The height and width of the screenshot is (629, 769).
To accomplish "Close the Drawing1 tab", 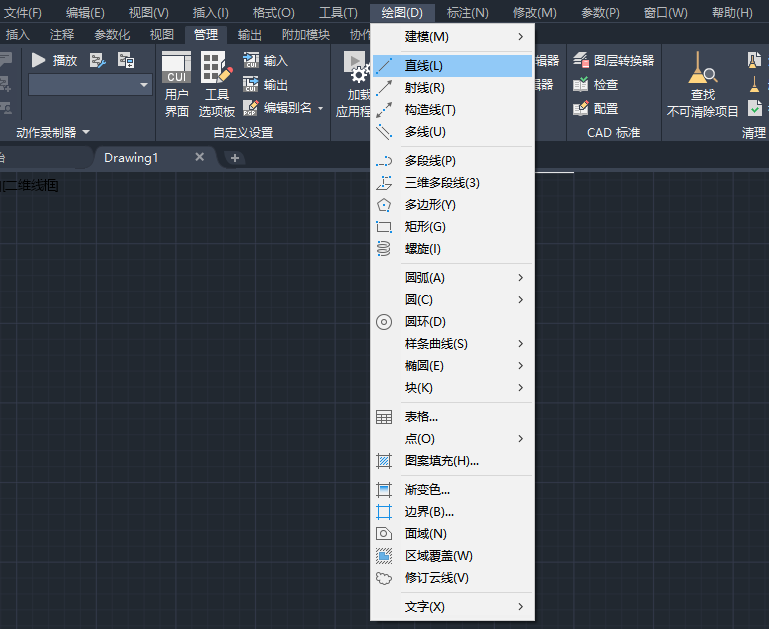I will point(200,157).
